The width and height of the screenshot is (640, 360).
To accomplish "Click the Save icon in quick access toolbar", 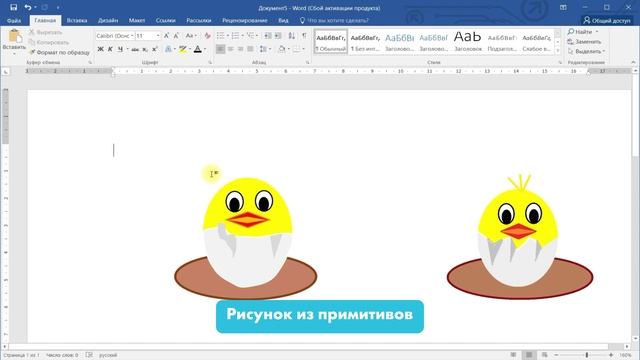I will tap(13, 7).
